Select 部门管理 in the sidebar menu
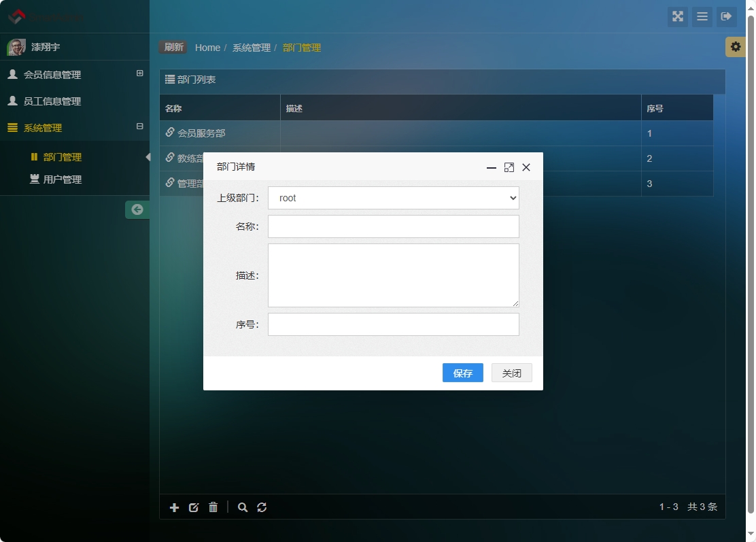The image size is (756, 542). point(63,157)
